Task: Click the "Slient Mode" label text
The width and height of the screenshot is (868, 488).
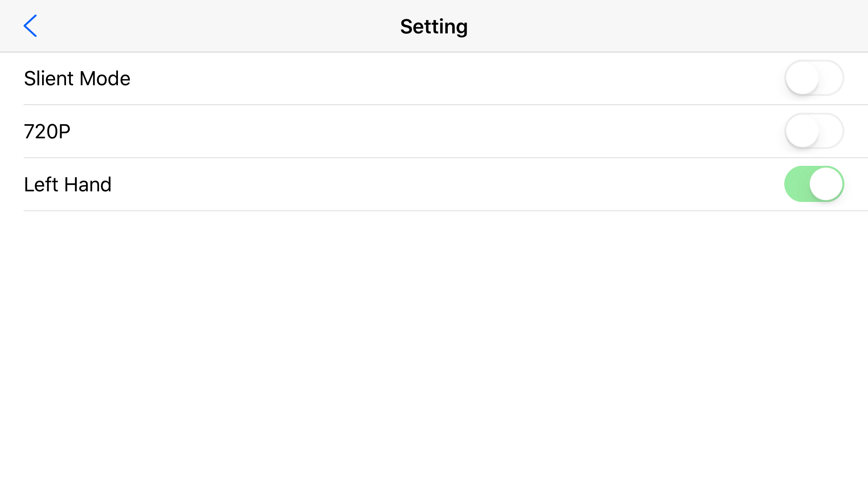Action: [x=77, y=78]
